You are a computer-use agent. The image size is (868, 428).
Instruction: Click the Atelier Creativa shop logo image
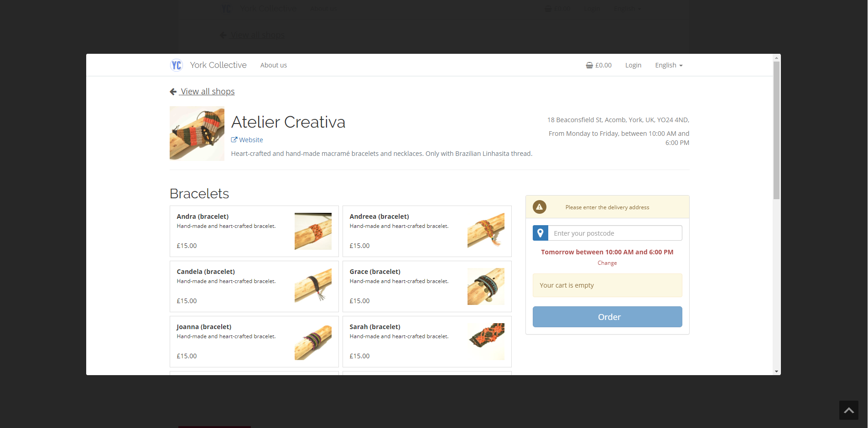197,134
